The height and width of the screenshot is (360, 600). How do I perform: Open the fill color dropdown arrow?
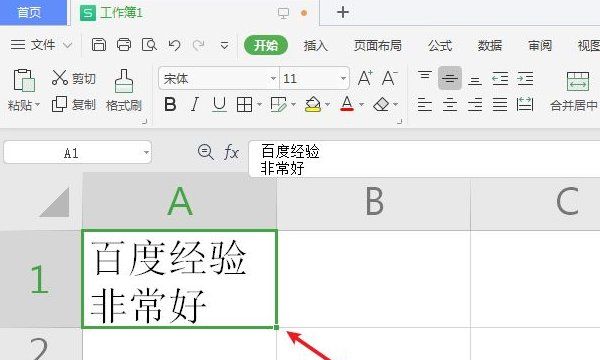pyautogui.click(x=328, y=104)
